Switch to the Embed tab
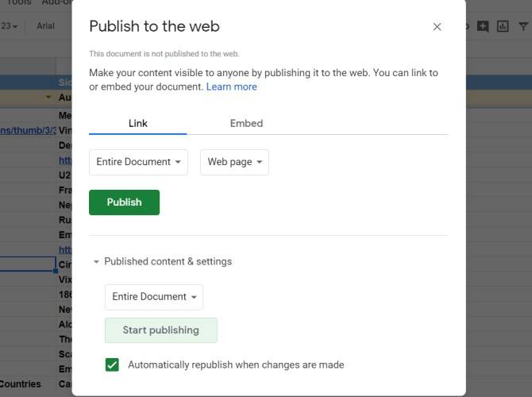The width and height of the screenshot is (532, 397). coord(246,124)
